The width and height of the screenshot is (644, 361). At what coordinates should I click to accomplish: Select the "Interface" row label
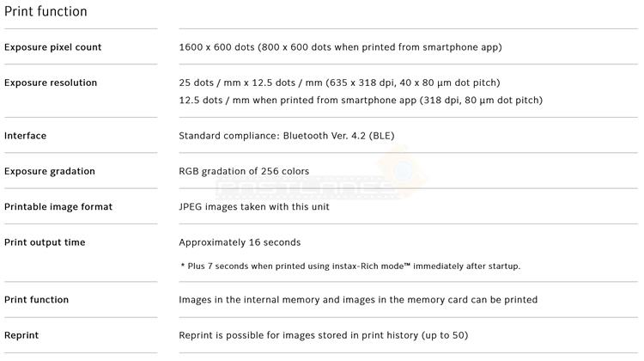pos(26,136)
